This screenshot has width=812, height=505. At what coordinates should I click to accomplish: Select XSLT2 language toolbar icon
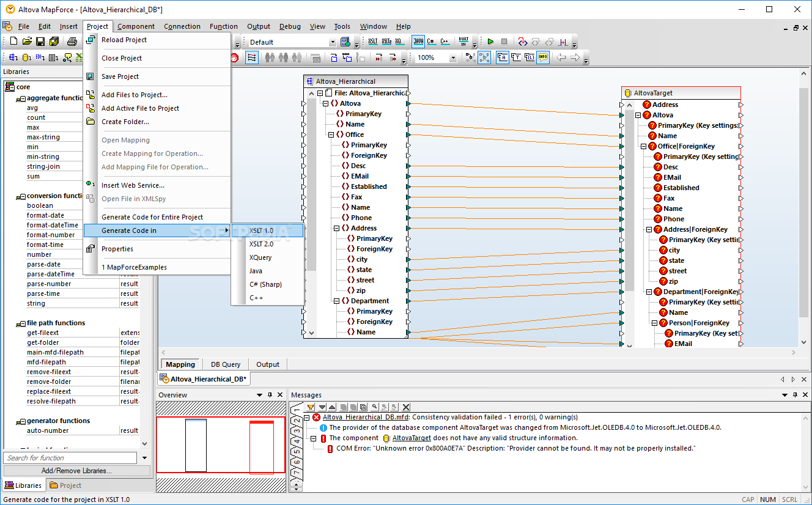coord(386,42)
